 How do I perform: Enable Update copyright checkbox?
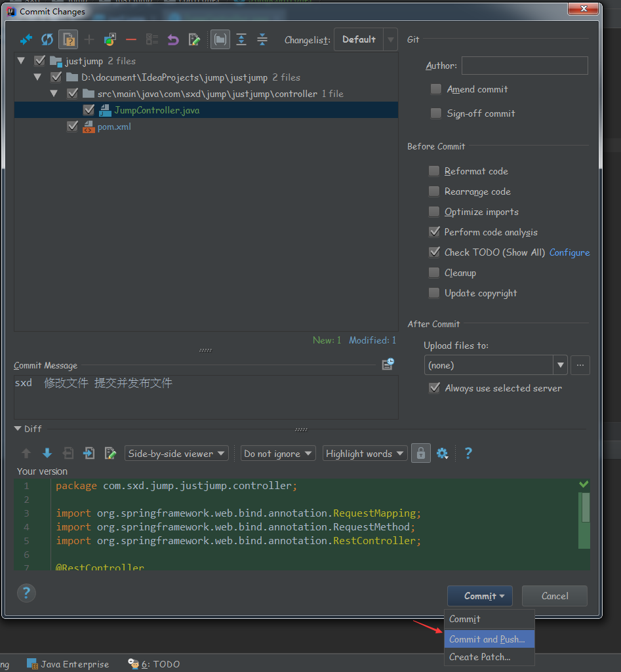click(x=434, y=292)
